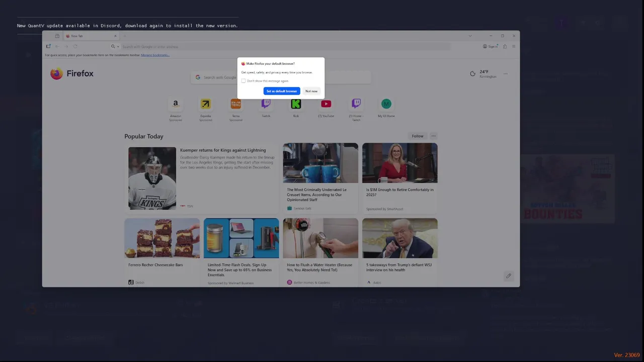Open the Amazon sponsored shortcut
Viewport: 644px width, 362px height.
tap(176, 110)
